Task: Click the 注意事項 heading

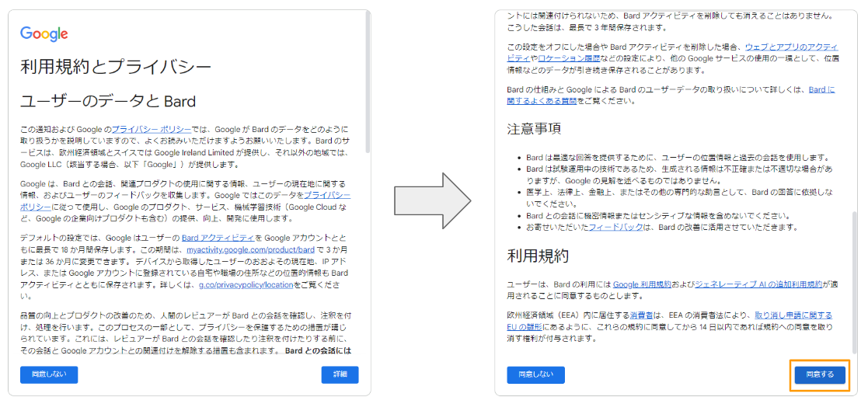Action: coord(534,128)
